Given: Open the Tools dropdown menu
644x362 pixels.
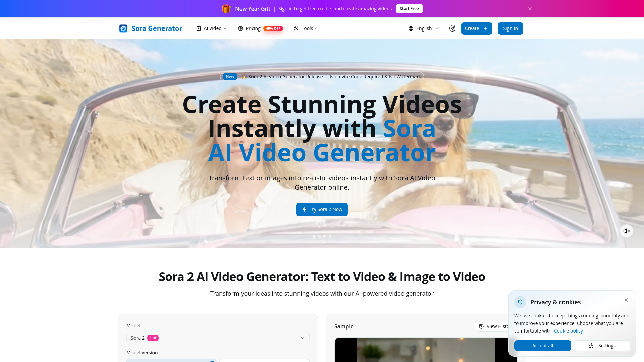Looking at the screenshot, I should pyautogui.click(x=306, y=28).
